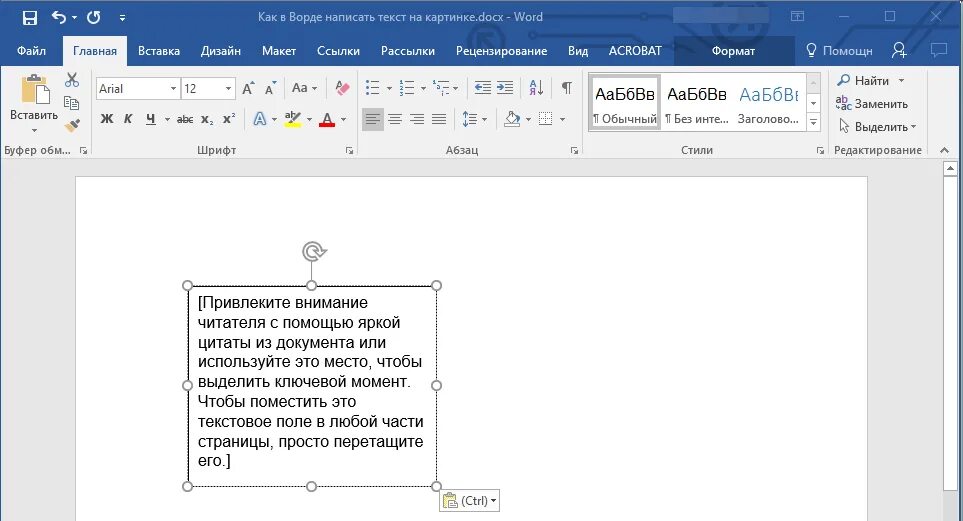Switch to the Дизайн tab
Viewport: 963px width, 521px height.
(220, 51)
